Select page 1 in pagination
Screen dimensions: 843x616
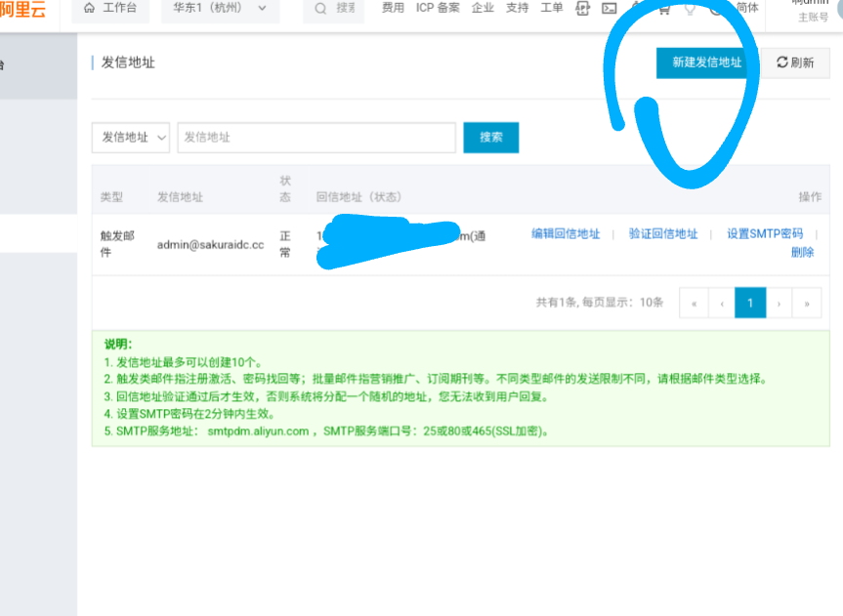coord(750,303)
